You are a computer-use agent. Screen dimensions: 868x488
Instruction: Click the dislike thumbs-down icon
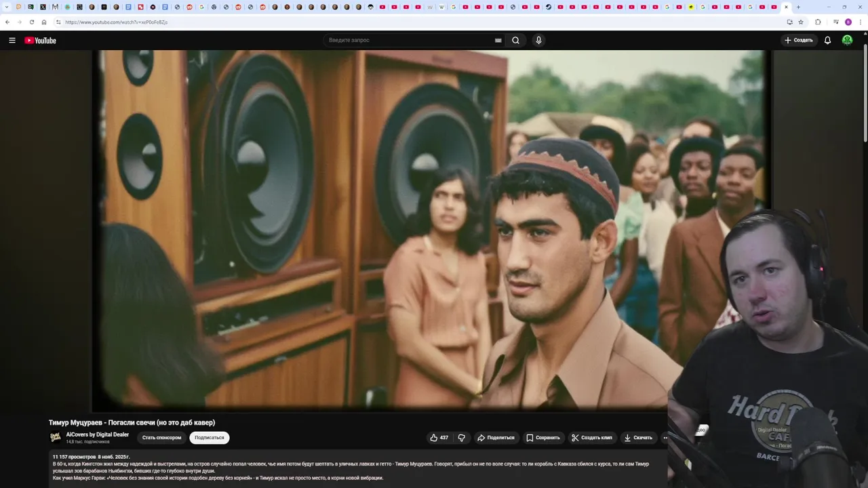(x=462, y=438)
